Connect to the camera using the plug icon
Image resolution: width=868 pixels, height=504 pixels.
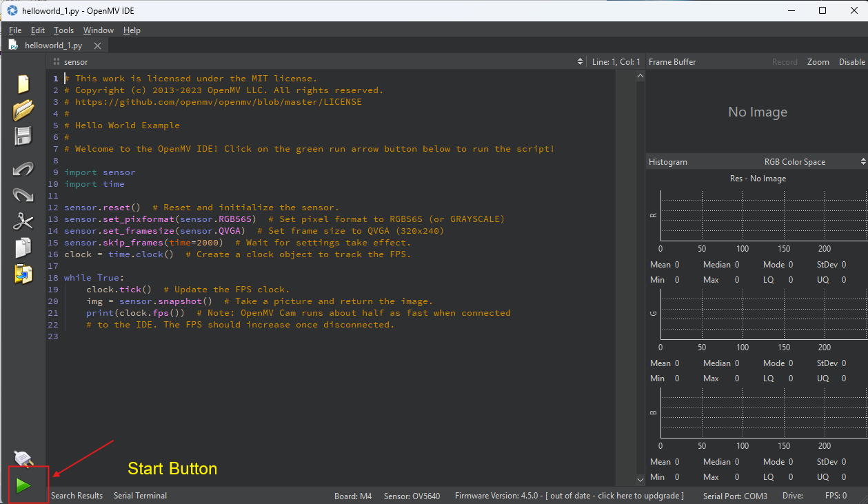click(x=23, y=458)
